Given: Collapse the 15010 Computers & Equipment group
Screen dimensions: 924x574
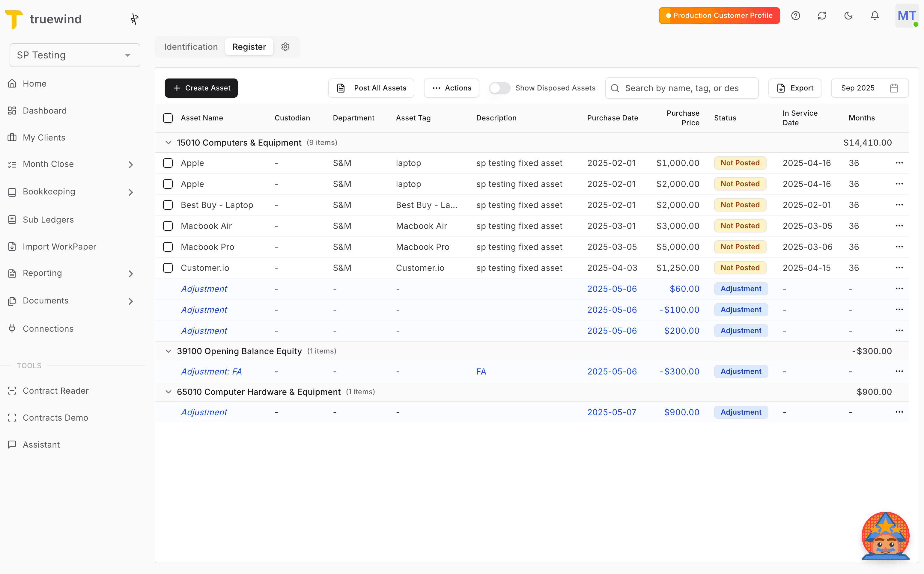Looking at the screenshot, I should pyautogui.click(x=168, y=142).
